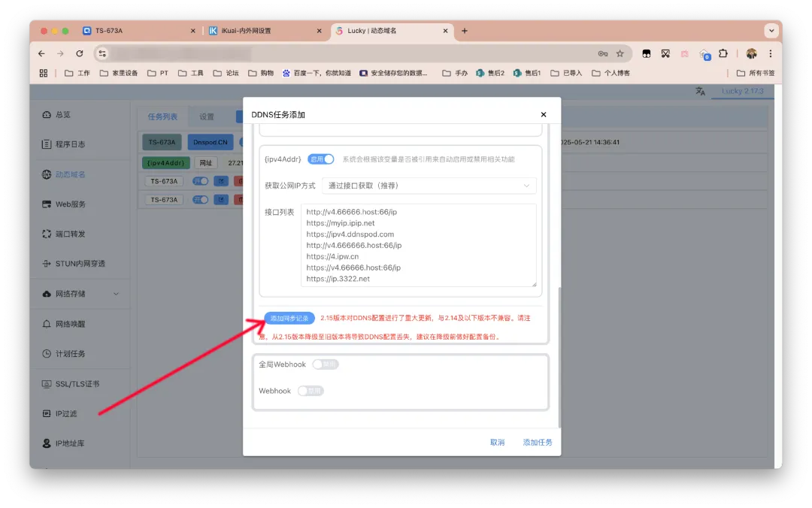This screenshot has height=508, width=812.
Task: Click the 接口列表 text area
Action: (x=419, y=245)
